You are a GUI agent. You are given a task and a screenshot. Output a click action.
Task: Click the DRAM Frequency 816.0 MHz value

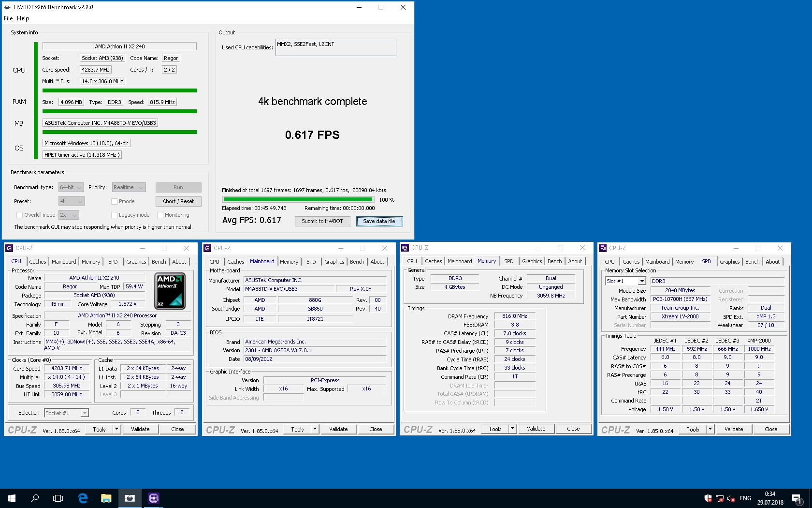pos(515,316)
